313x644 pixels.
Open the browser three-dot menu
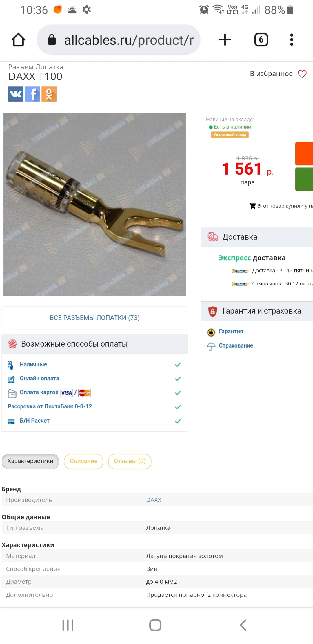pyautogui.click(x=292, y=40)
